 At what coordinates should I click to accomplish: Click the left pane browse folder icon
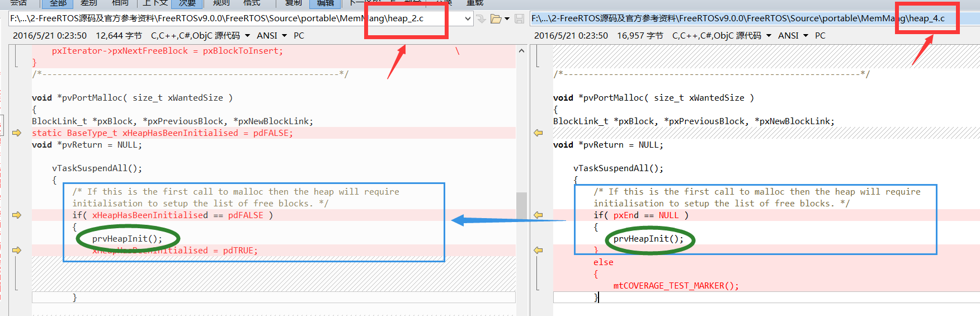[496, 18]
